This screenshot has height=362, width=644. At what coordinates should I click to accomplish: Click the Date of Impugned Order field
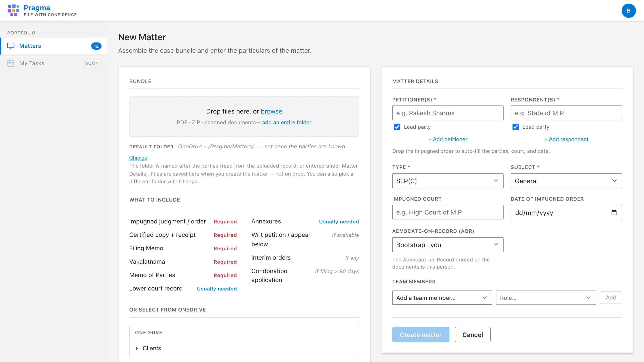[x=566, y=213]
